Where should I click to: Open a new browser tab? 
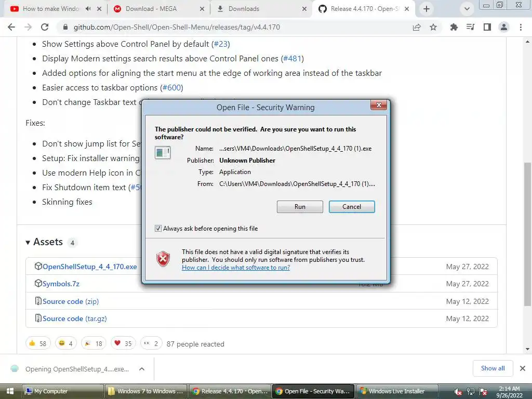pos(427,9)
